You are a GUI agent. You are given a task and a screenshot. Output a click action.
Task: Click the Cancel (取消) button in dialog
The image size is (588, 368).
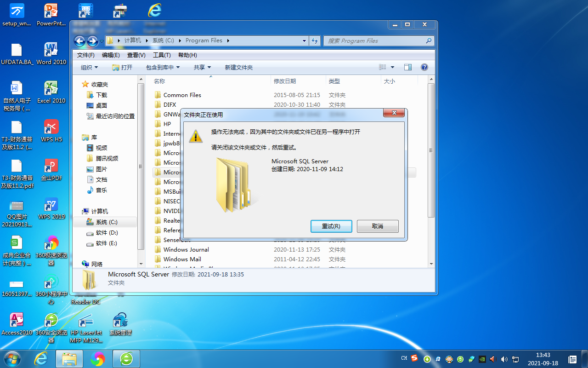(378, 226)
